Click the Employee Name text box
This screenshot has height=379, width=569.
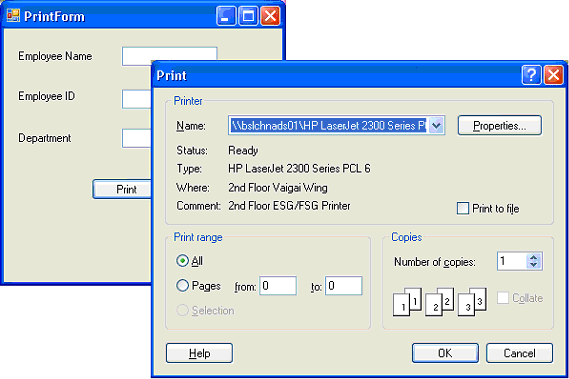(169, 56)
